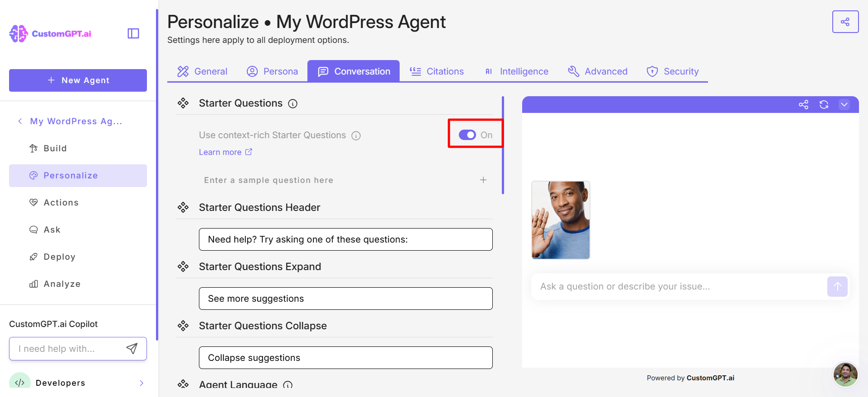Click the sample question input field
868x397 pixels.
[x=337, y=180]
